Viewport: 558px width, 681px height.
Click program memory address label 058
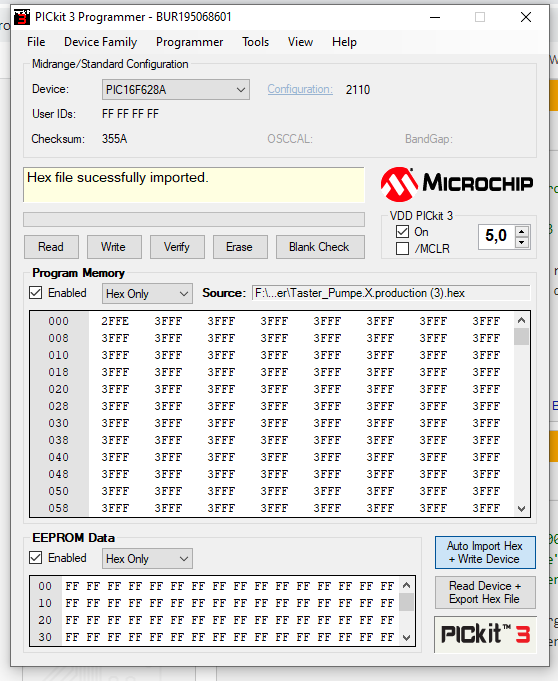(59, 508)
